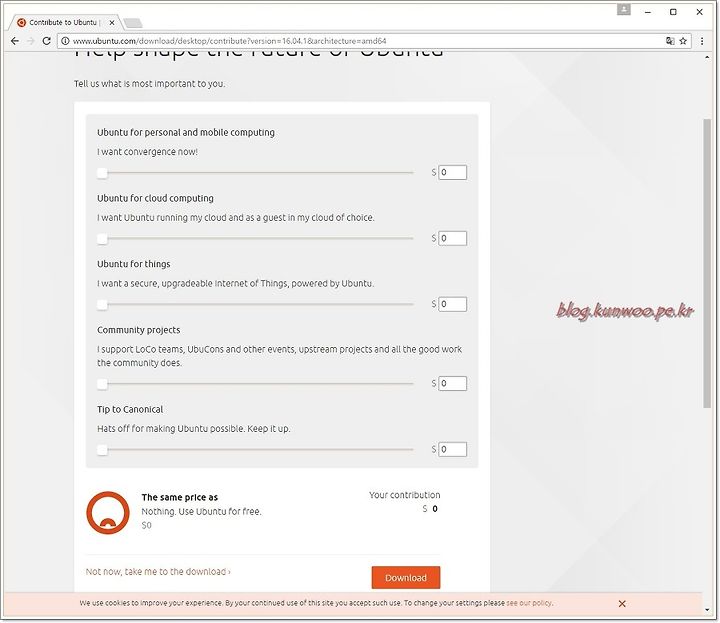Bookmark this page with the star
720x623 pixels.
click(683, 41)
